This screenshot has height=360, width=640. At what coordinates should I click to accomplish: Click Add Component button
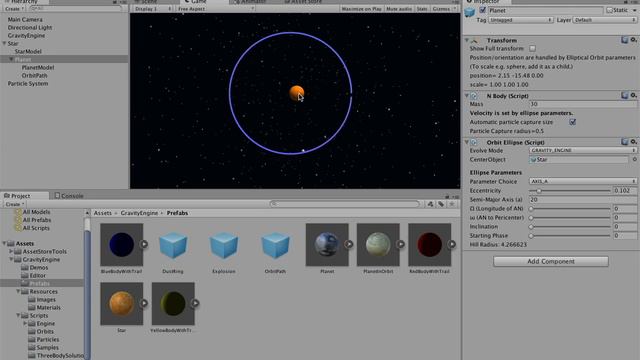pyautogui.click(x=551, y=261)
